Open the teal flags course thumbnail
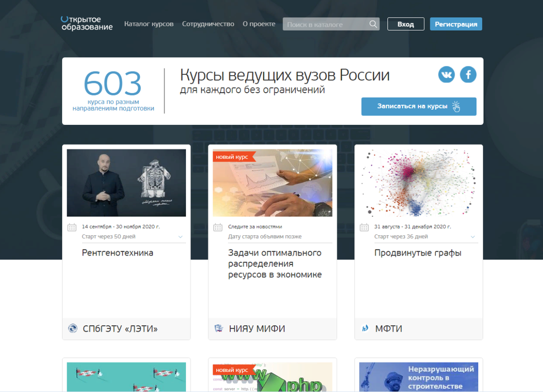Viewport: 543px width, 392px height. 126,377
